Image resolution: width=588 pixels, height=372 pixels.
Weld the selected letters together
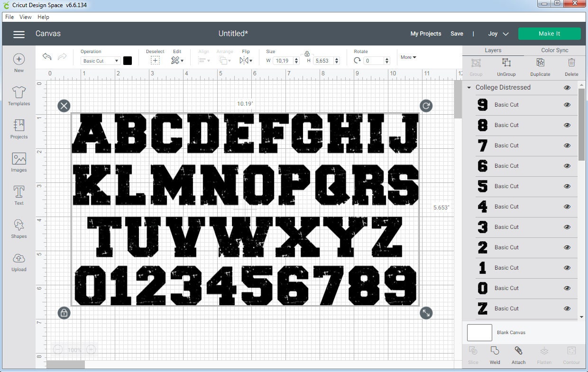click(x=495, y=354)
